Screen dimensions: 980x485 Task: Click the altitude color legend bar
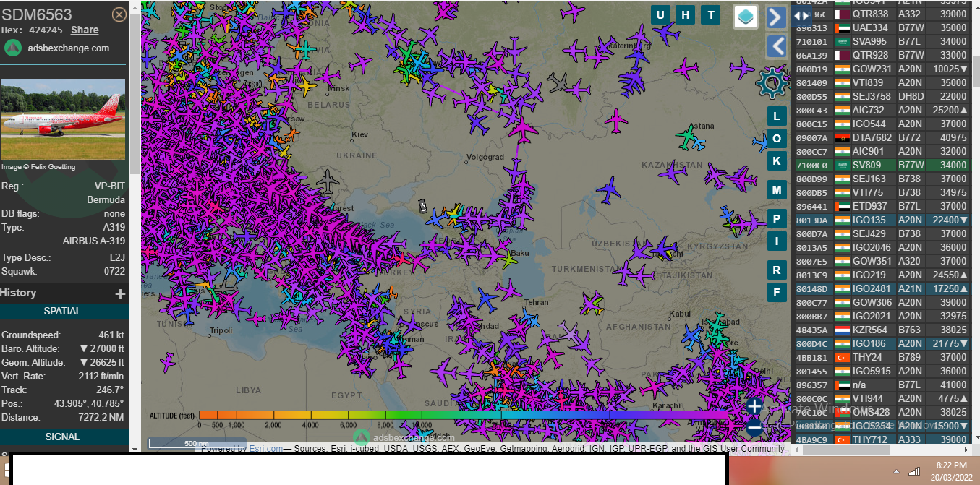[463, 415]
